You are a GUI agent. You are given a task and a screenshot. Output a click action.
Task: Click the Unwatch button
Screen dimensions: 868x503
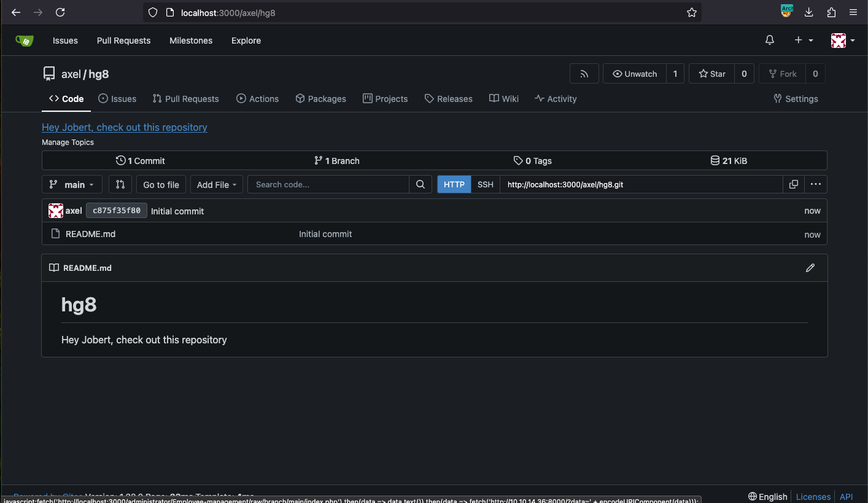pyautogui.click(x=635, y=74)
